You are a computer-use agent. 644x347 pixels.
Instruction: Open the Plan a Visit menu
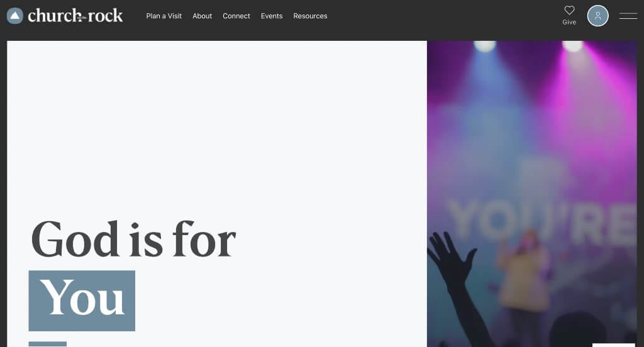(x=164, y=16)
